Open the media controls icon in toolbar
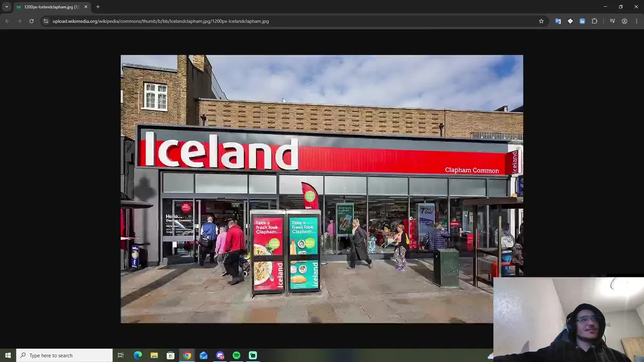 pos(612,21)
